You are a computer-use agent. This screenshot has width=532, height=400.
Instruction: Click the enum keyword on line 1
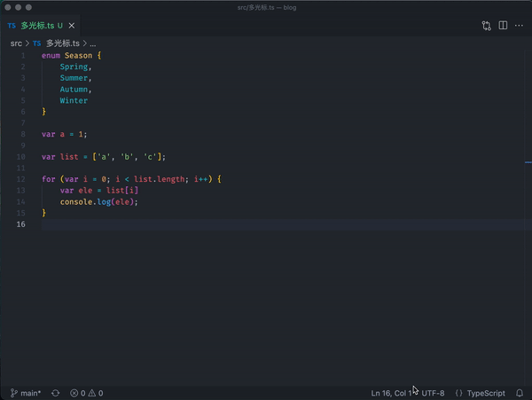point(51,55)
